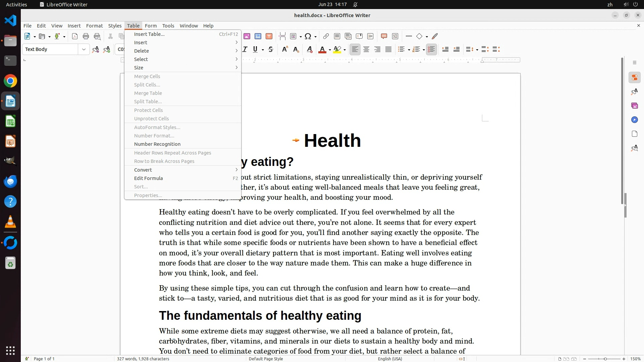The image size is (644, 362).
Task: Open the Format menu
Action: click(94, 26)
